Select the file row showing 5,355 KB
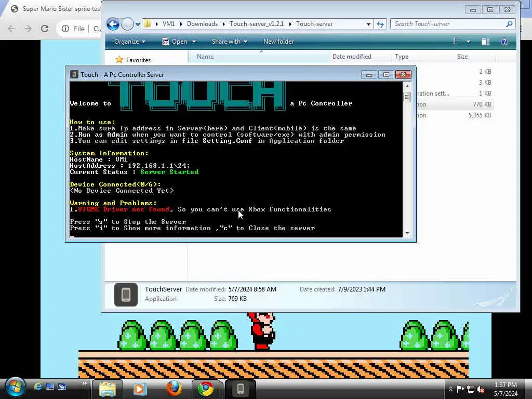Screen dimensions: 532x399 coord(455,115)
